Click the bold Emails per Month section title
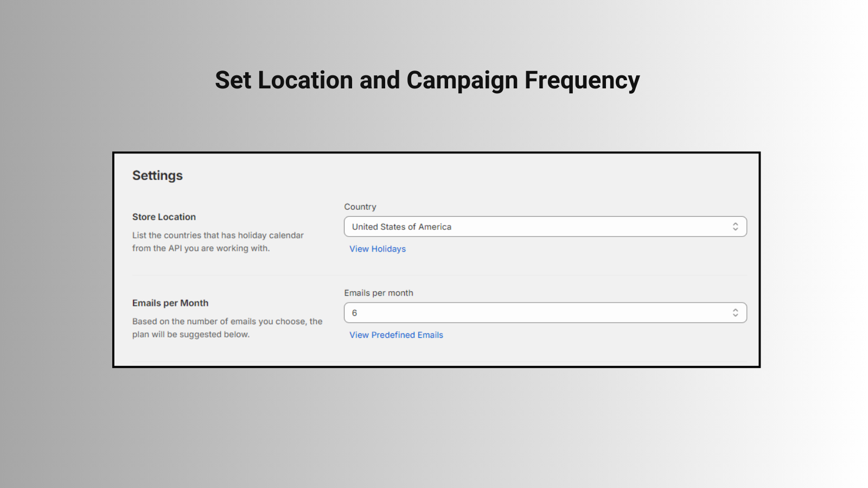The width and height of the screenshot is (868, 488). 170,303
